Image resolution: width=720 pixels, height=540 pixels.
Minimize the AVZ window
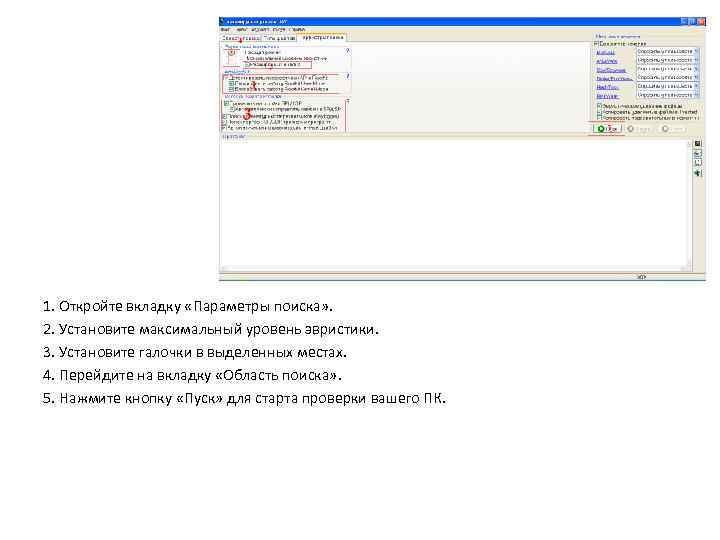click(x=683, y=22)
